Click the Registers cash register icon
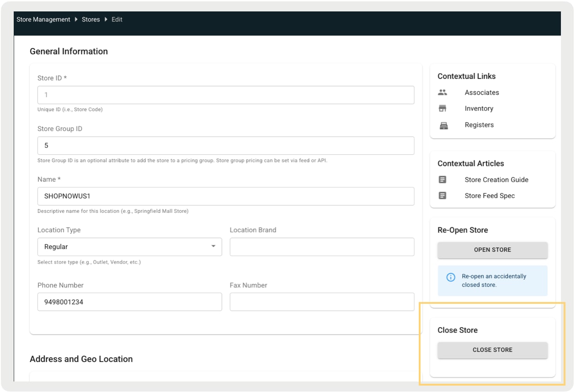 (442, 125)
